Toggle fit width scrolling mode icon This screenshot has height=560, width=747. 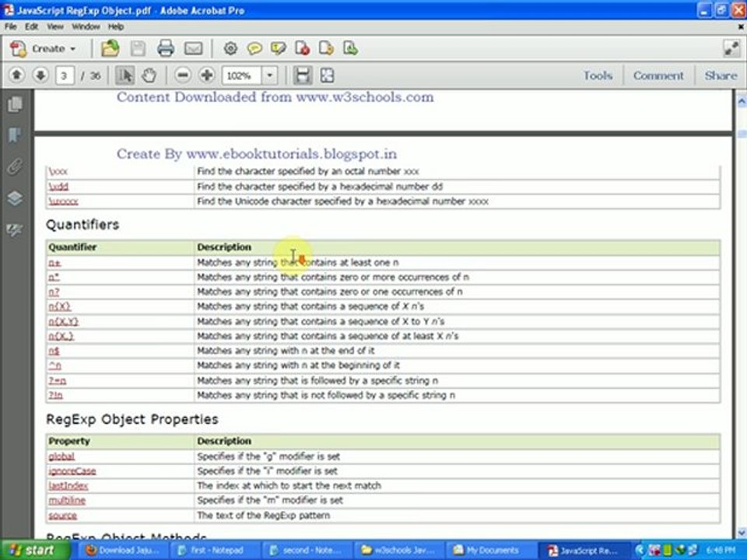303,75
